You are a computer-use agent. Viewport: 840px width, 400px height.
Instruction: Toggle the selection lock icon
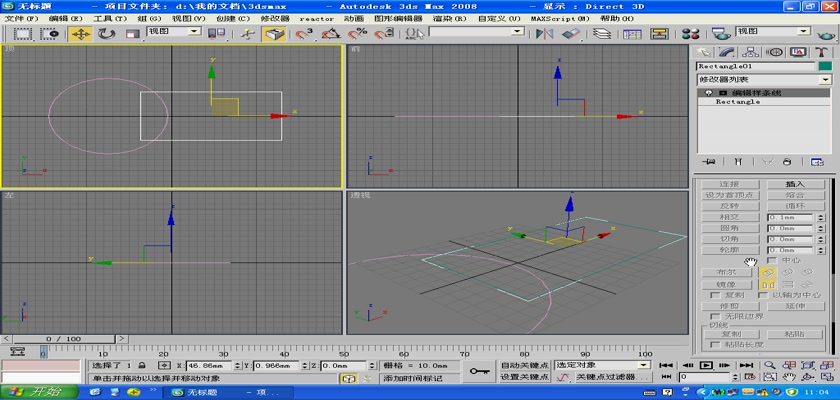coord(141,365)
